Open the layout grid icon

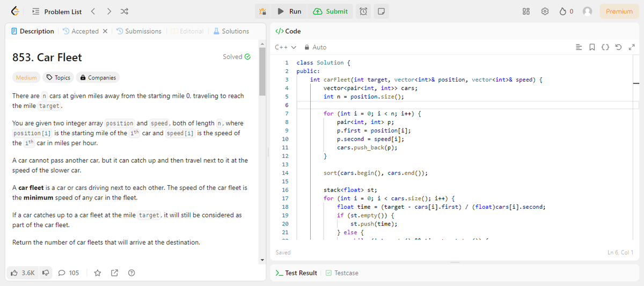526,11
